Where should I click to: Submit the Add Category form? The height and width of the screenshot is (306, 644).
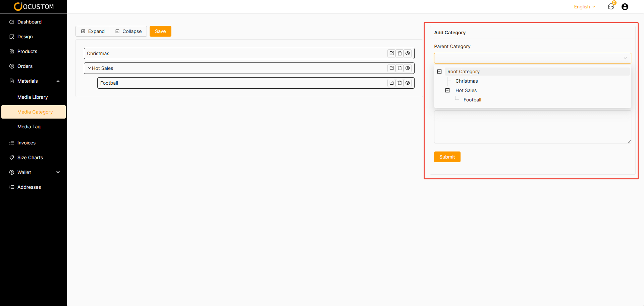click(447, 157)
